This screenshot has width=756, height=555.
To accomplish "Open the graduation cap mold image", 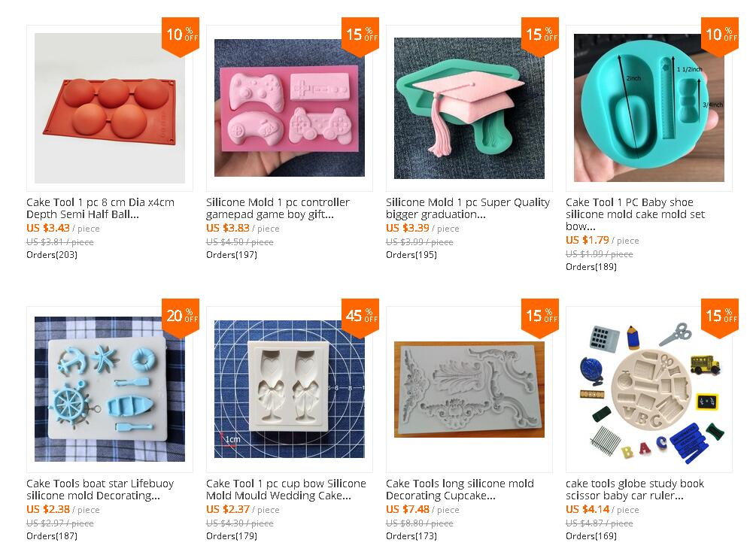I will [x=469, y=108].
